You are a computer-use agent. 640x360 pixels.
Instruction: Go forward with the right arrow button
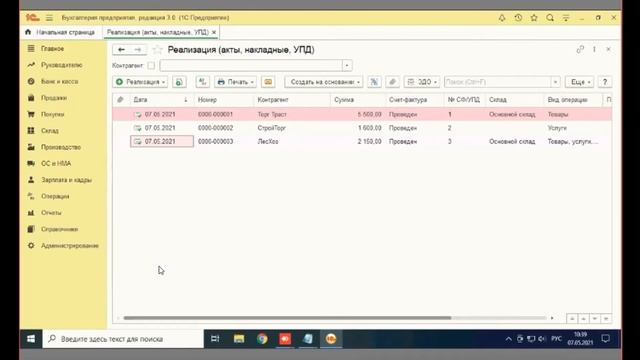pos(138,50)
